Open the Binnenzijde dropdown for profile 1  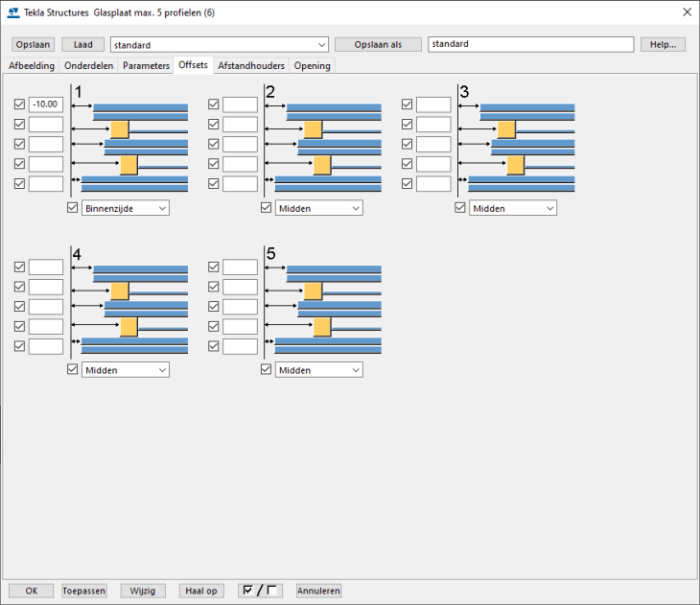click(x=126, y=208)
